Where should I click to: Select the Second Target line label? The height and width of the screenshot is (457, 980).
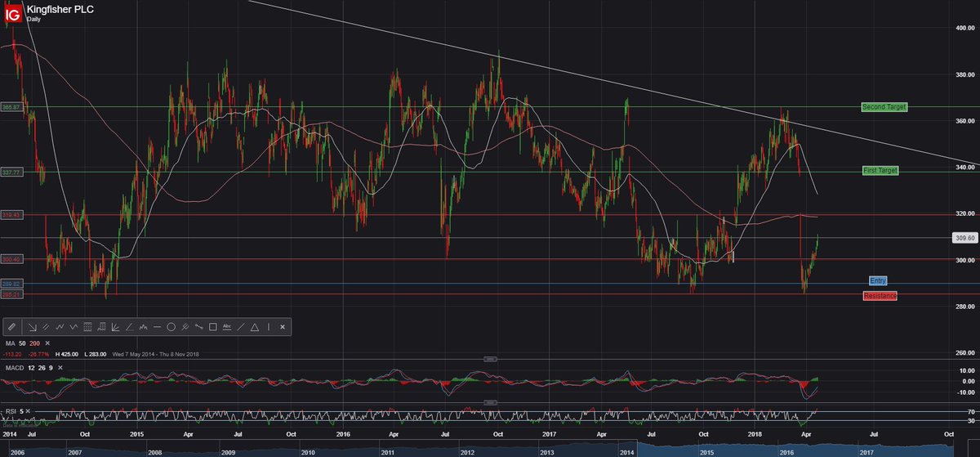tap(884, 107)
